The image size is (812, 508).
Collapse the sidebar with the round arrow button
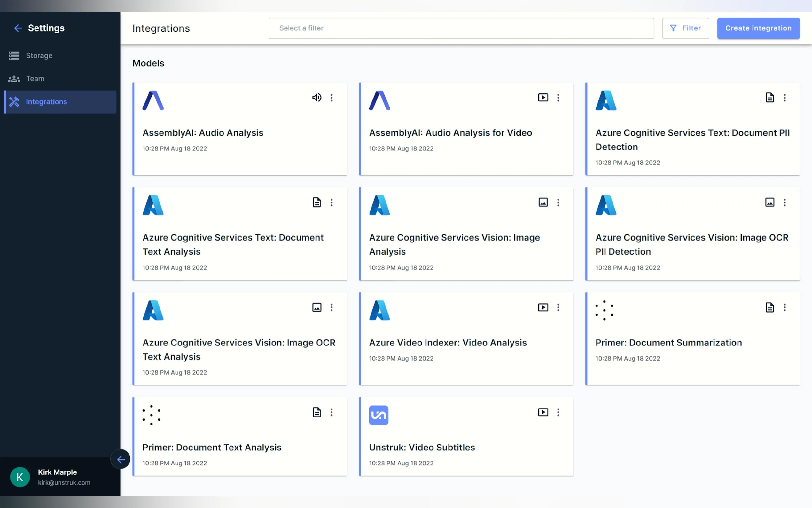click(x=121, y=459)
